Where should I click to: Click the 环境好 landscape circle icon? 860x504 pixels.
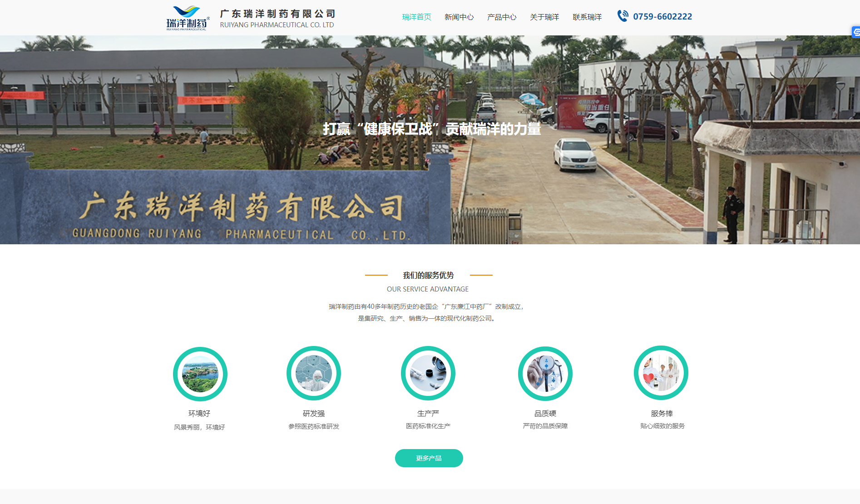200,374
